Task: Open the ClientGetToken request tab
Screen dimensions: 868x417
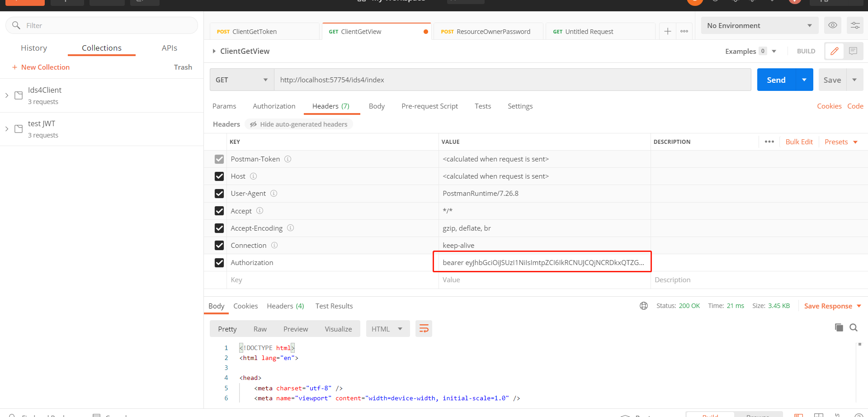Action: click(x=264, y=31)
